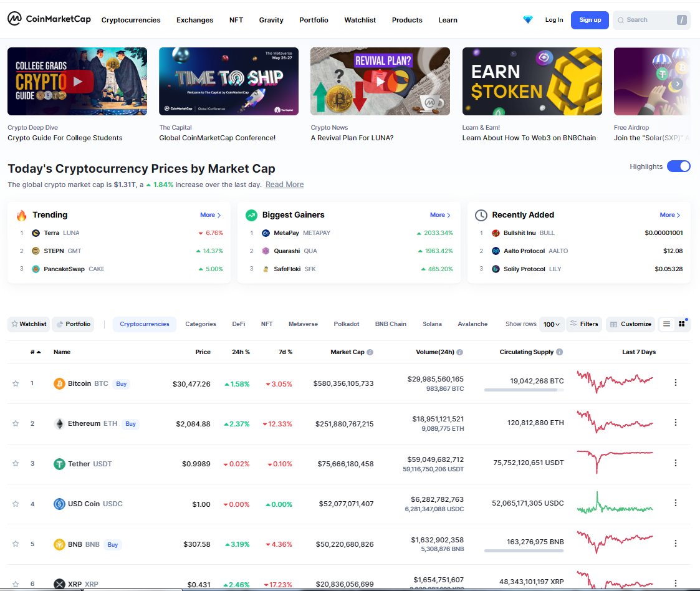Viewport: 700px width, 591px height.
Task: Select the Categories tab
Action: click(x=201, y=324)
